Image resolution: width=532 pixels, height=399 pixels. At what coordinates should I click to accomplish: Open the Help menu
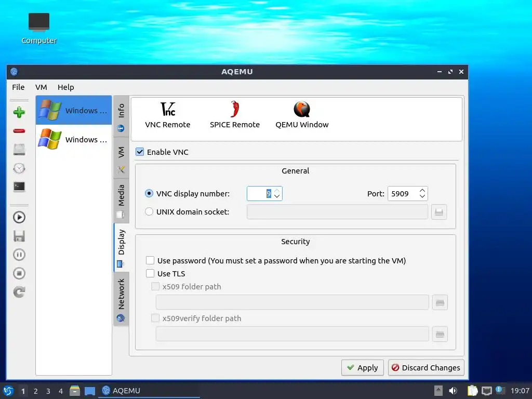point(66,87)
